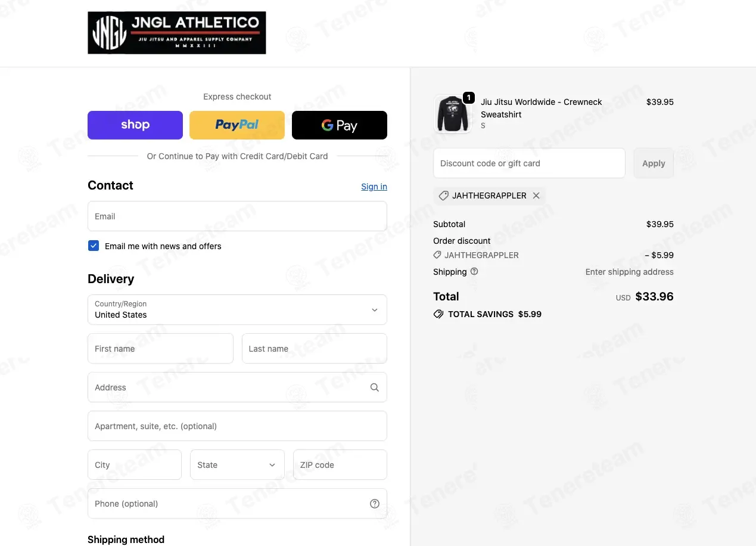
Task: Click the Subtotal value $39.95
Action: pyautogui.click(x=660, y=224)
